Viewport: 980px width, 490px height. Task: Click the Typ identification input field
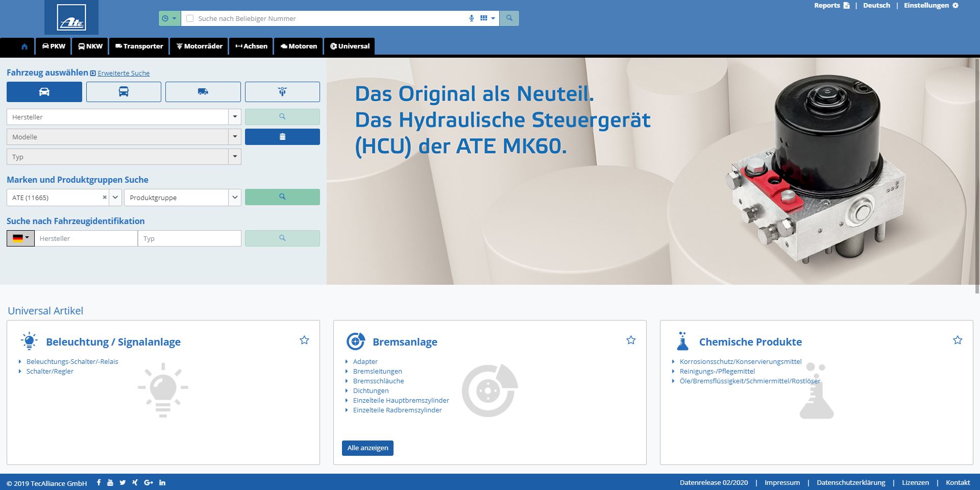tap(189, 238)
